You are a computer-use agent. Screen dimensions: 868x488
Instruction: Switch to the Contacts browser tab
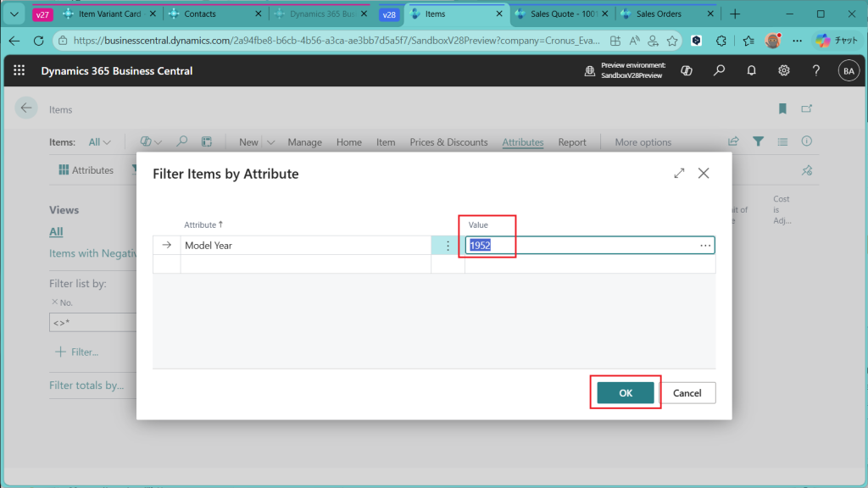pyautogui.click(x=199, y=14)
